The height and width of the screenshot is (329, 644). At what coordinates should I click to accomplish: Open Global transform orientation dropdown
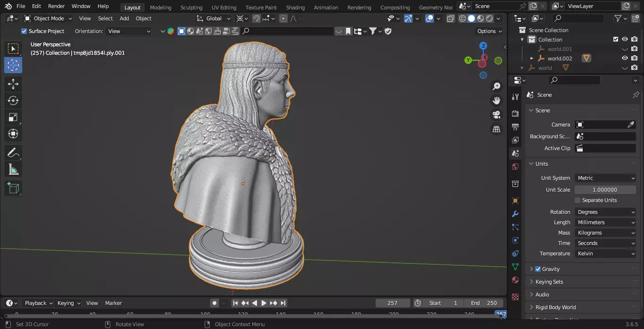pos(214,18)
